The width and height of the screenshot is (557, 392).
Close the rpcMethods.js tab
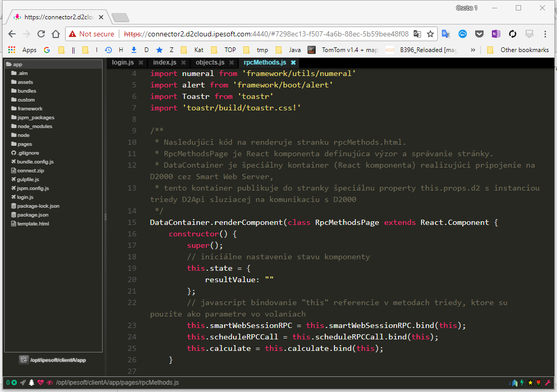coord(293,62)
